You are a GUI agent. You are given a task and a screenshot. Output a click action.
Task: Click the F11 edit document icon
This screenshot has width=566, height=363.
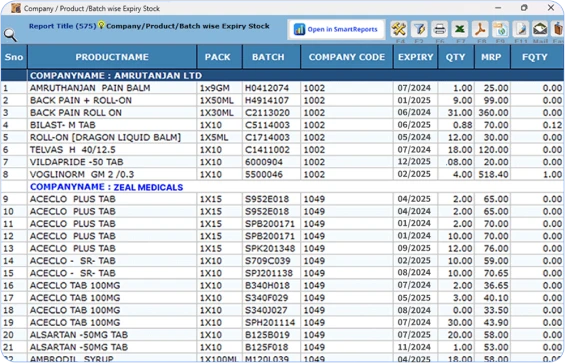click(x=521, y=29)
